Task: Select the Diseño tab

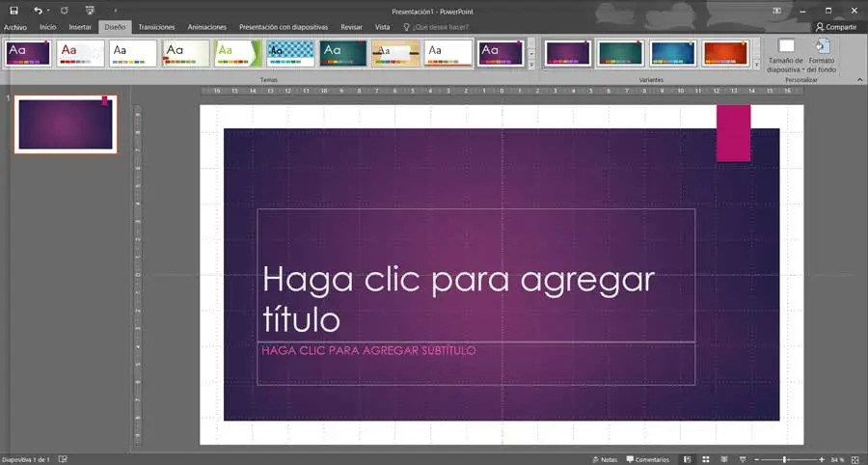Action: (115, 27)
